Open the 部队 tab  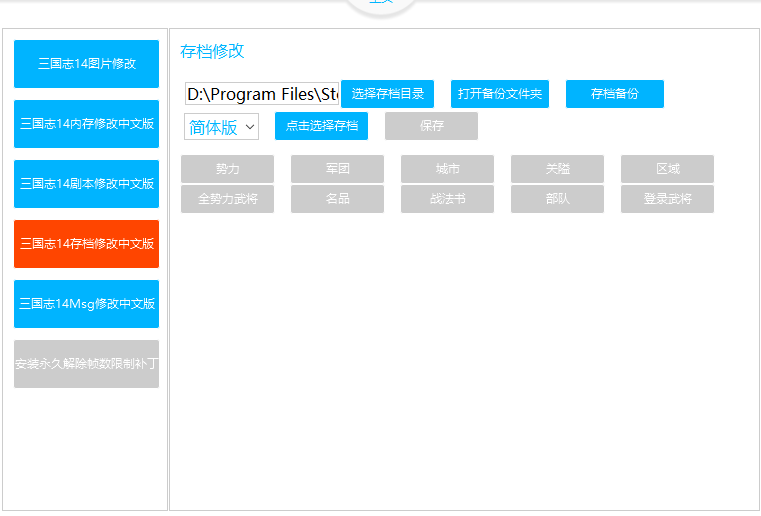pyautogui.click(x=558, y=199)
